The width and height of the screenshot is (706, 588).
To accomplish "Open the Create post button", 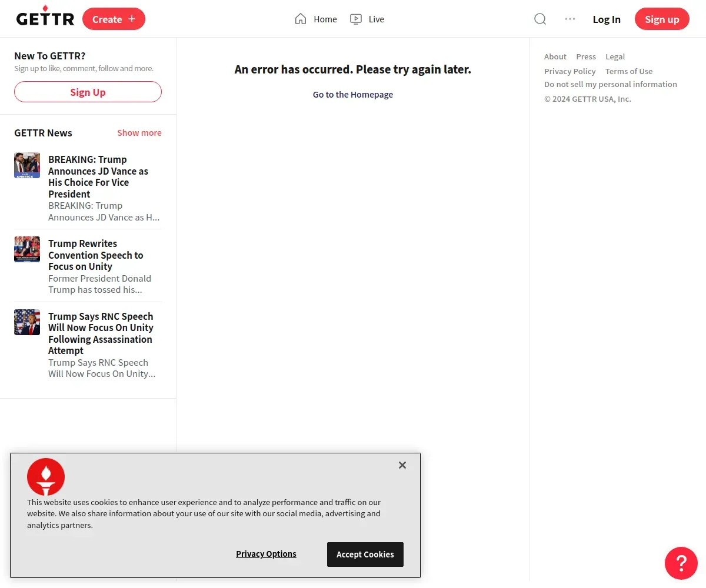I will [x=114, y=19].
